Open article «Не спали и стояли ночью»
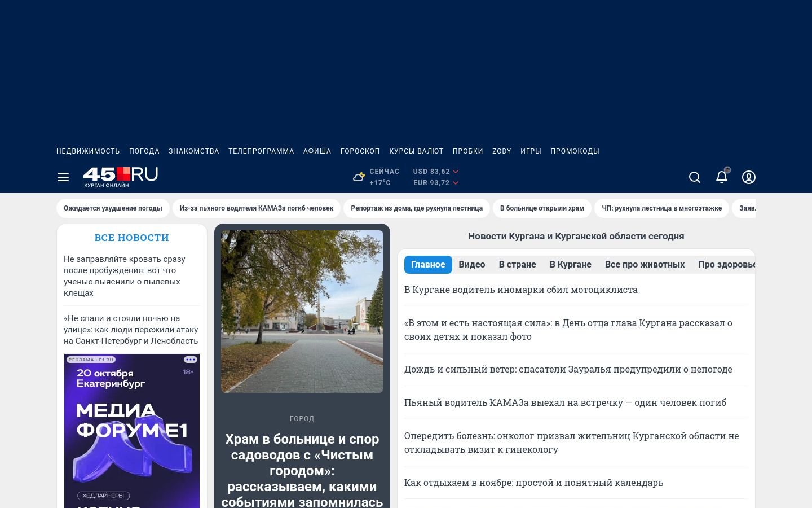812x508 pixels. coord(131,330)
